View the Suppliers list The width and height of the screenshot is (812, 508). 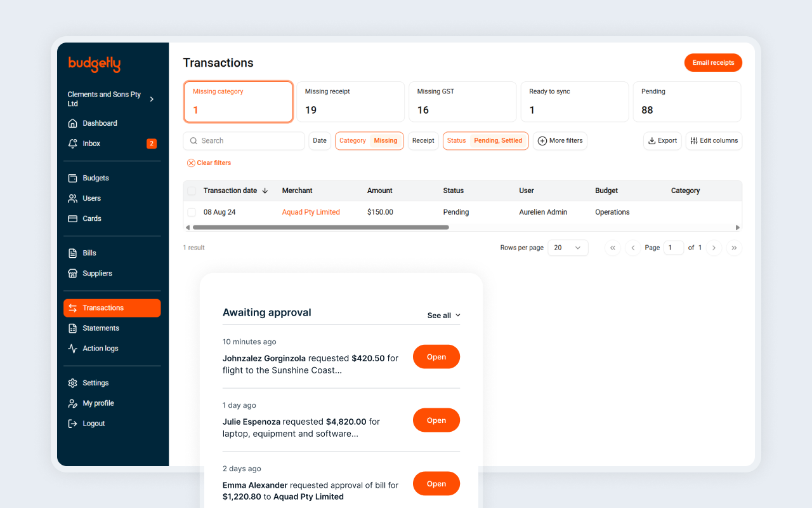click(97, 273)
